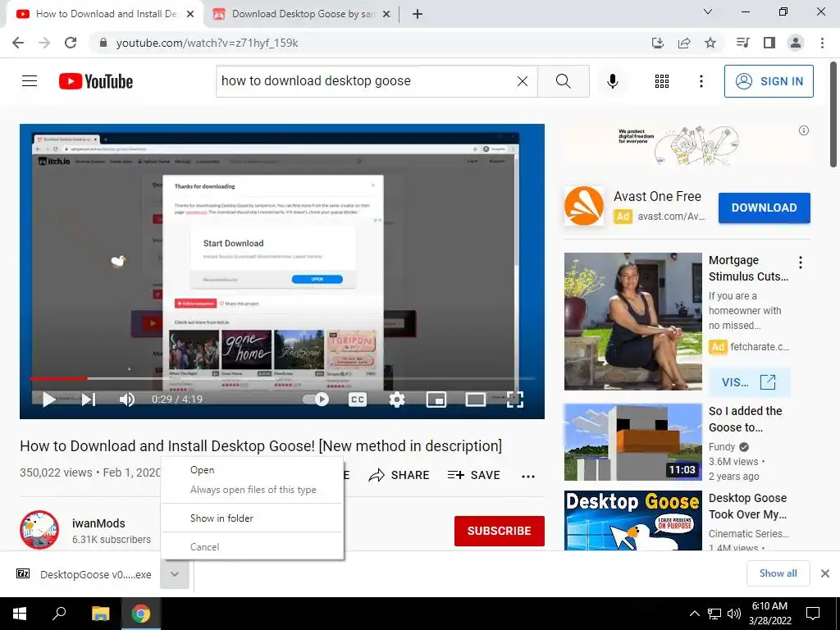Search with your voice microphone icon
This screenshot has height=630, width=840.
pyautogui.click(x=613, y=81)
